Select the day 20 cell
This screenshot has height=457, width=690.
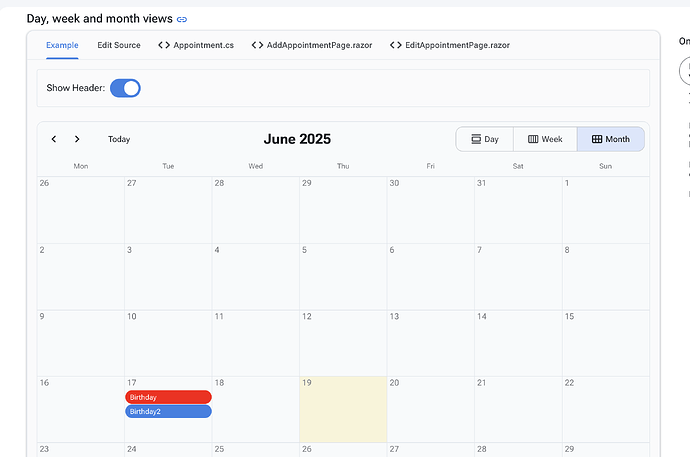pyautogui.click(x=430, y=409)
